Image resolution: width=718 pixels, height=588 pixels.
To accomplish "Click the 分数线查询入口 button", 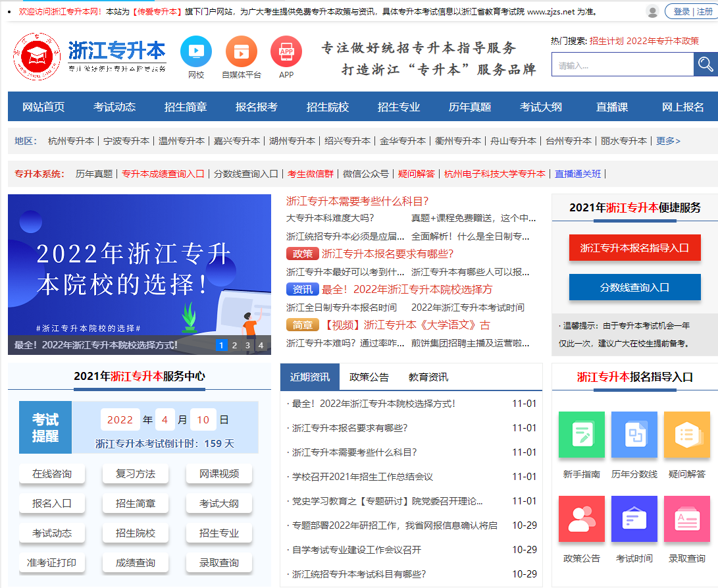I will pyautogui.click(x=634, y=287).
